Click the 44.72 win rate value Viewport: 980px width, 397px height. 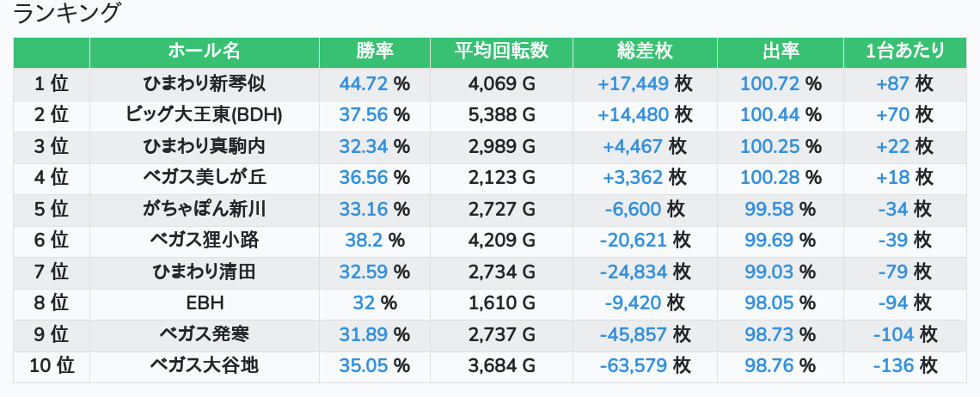364,83
